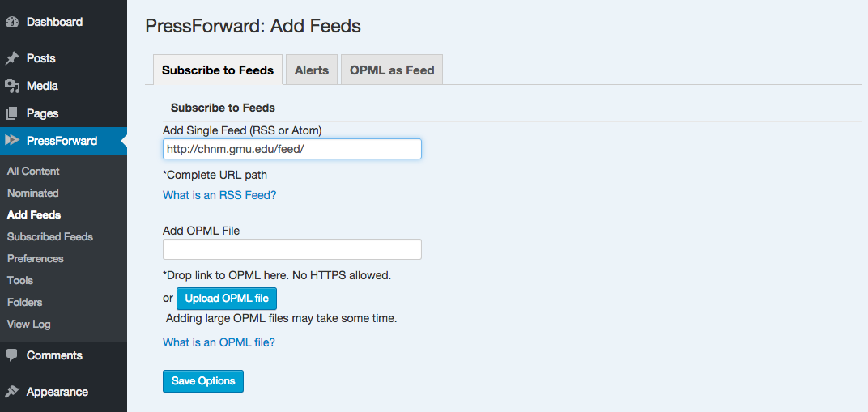Focus the Add Single Feed URL field
The width and height of the screenshot is (868, 412).
(292, 149)
